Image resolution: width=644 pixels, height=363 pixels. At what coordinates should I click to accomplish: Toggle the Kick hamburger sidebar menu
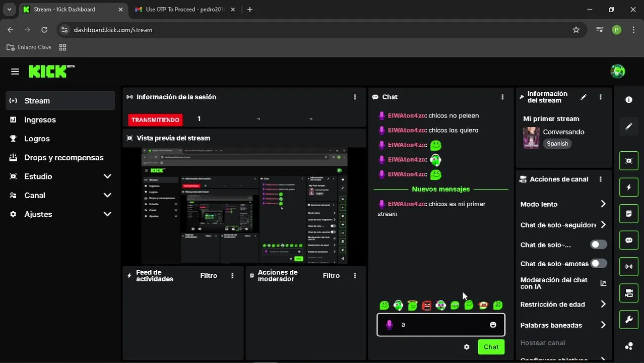coord(15,72)
